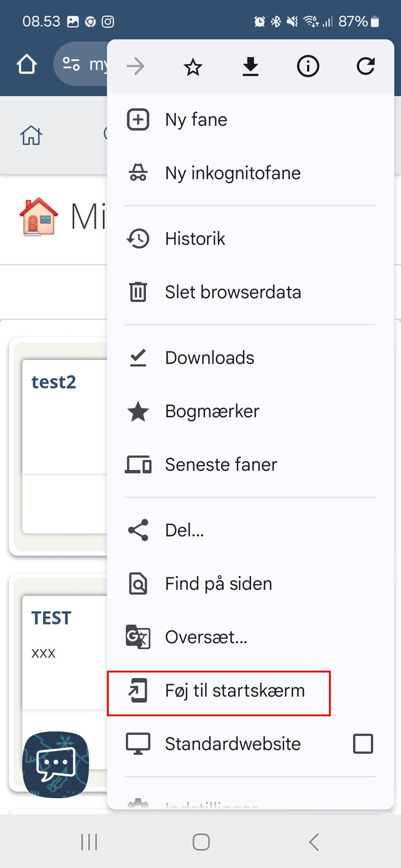Tap Oversæt… to translate page

[251, 637]
